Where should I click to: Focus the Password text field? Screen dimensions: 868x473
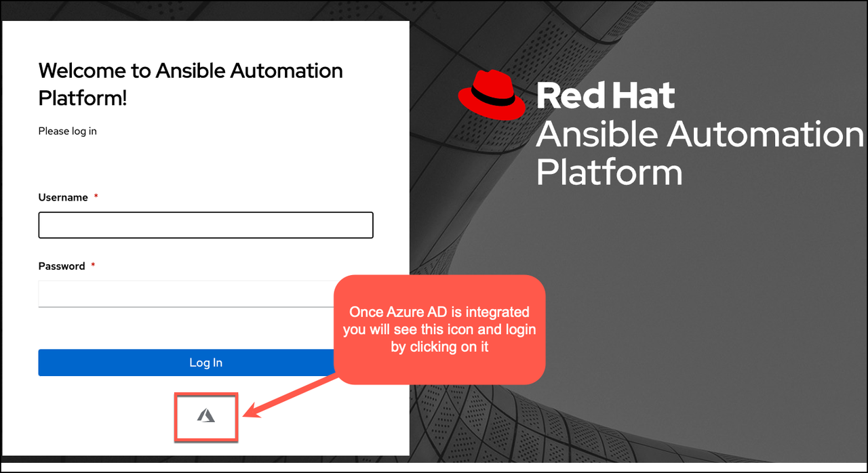(x=183, y=294)
